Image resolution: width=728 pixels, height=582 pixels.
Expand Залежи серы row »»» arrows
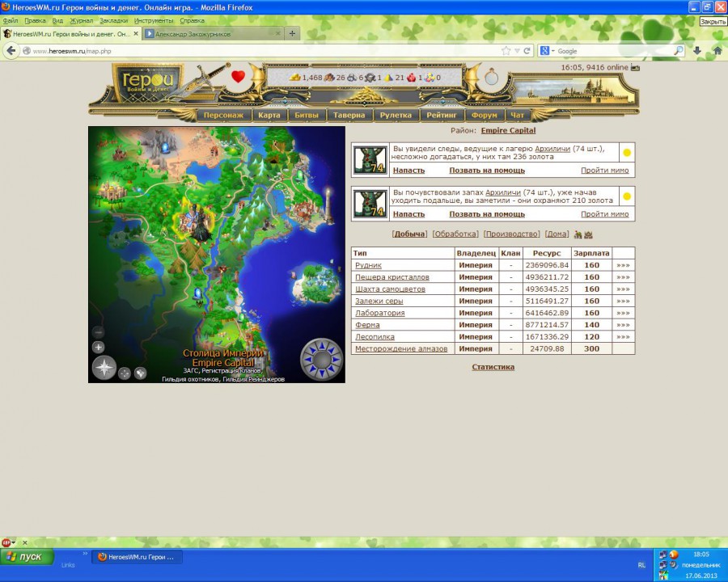tap(623, 302)
